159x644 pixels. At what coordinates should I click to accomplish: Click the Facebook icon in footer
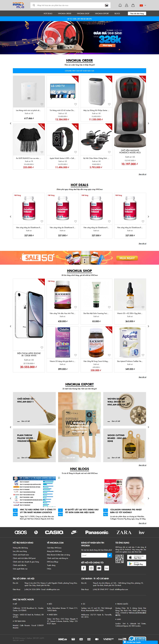tap(84, 568)
